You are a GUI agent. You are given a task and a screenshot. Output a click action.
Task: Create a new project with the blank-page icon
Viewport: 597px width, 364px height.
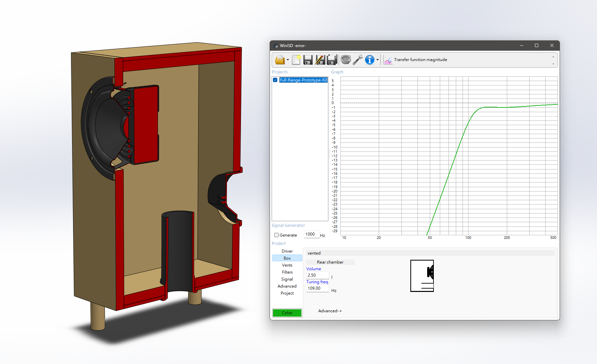(x=296, y=60)
